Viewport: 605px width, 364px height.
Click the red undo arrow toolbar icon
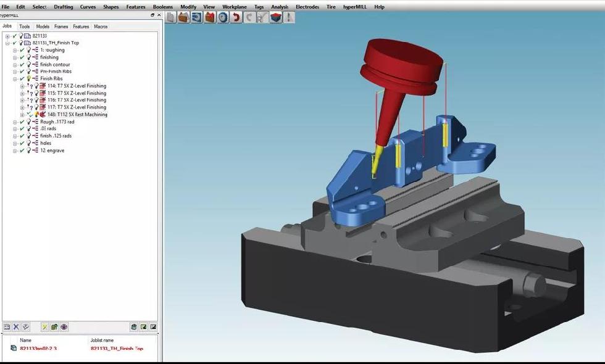(235, 17)
